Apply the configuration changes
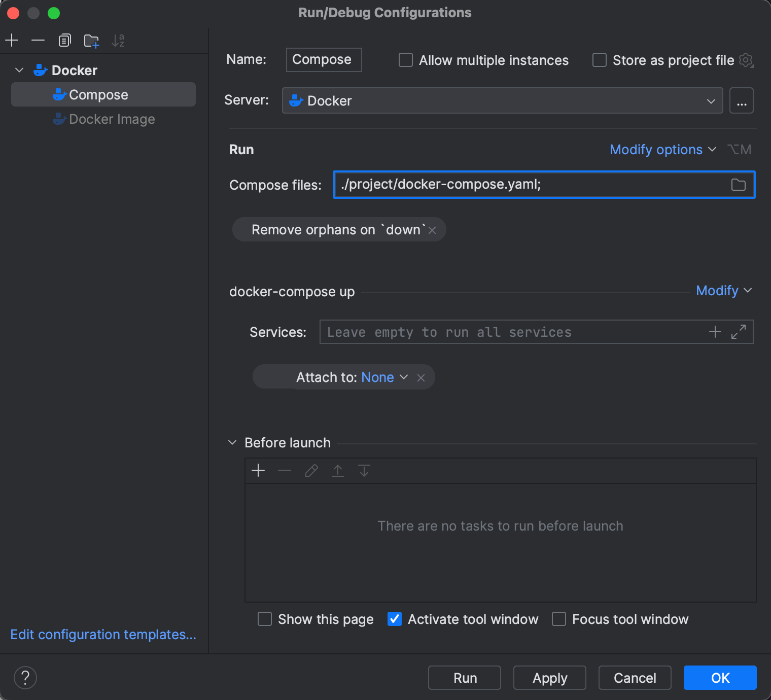The image size is (771, 700). coord(549,678)
